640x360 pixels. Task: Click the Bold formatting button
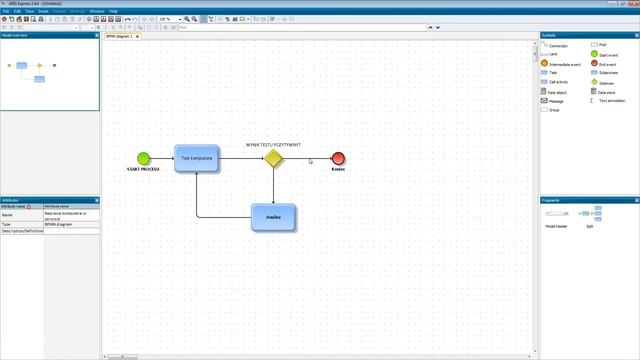click(x=98, y=27)
